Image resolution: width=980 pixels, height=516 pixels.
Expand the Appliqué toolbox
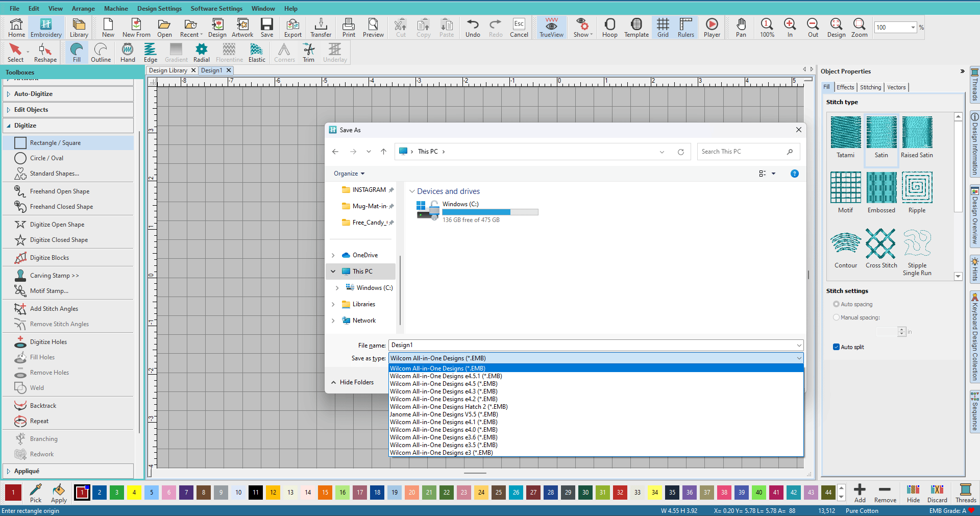point(68,471)
